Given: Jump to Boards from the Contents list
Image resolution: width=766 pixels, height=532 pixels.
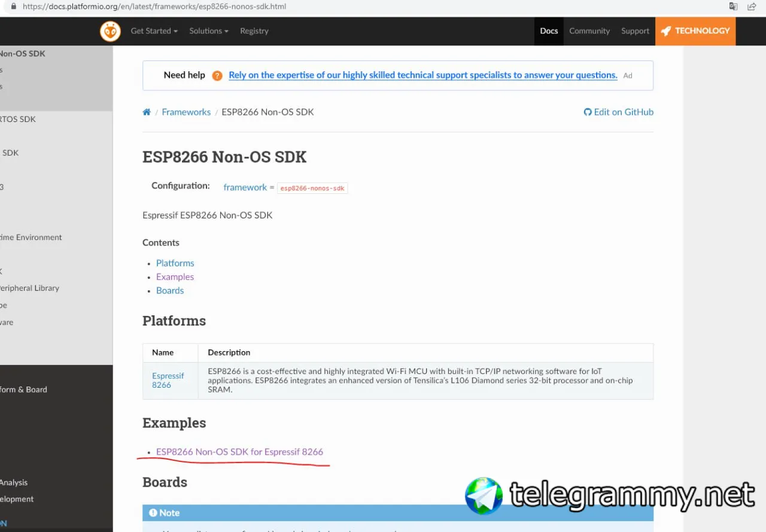Looking at the screenshot, I should coord(170,291).
